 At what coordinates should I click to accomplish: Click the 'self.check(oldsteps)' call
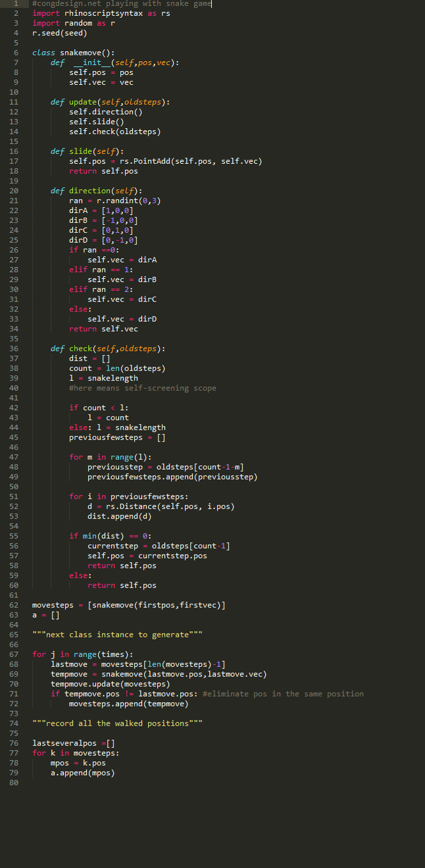pyautogui.click(x=115, y=132)
